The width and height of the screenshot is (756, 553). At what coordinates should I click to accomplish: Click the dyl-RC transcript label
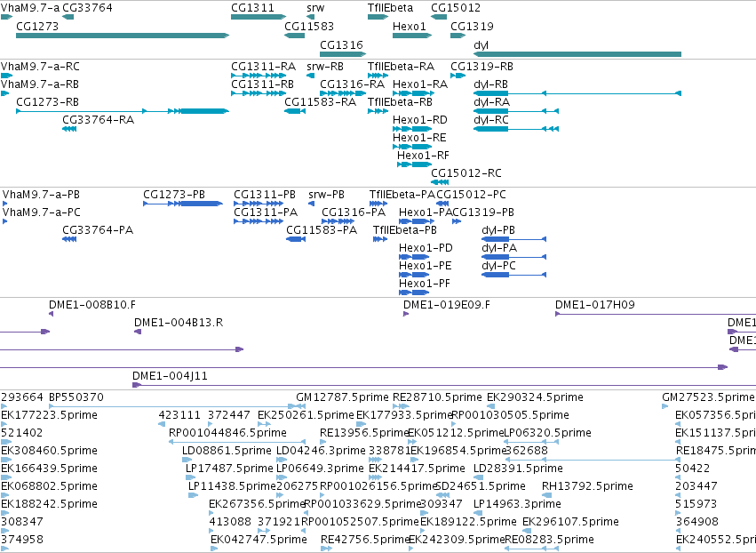[x=490, y=120]
